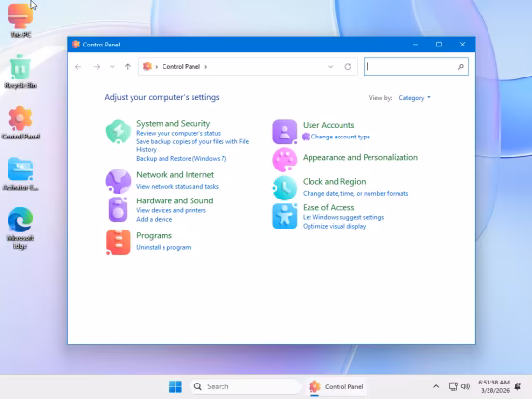Expand the chevron before Control Panel breadcrumb

(157, 67)
